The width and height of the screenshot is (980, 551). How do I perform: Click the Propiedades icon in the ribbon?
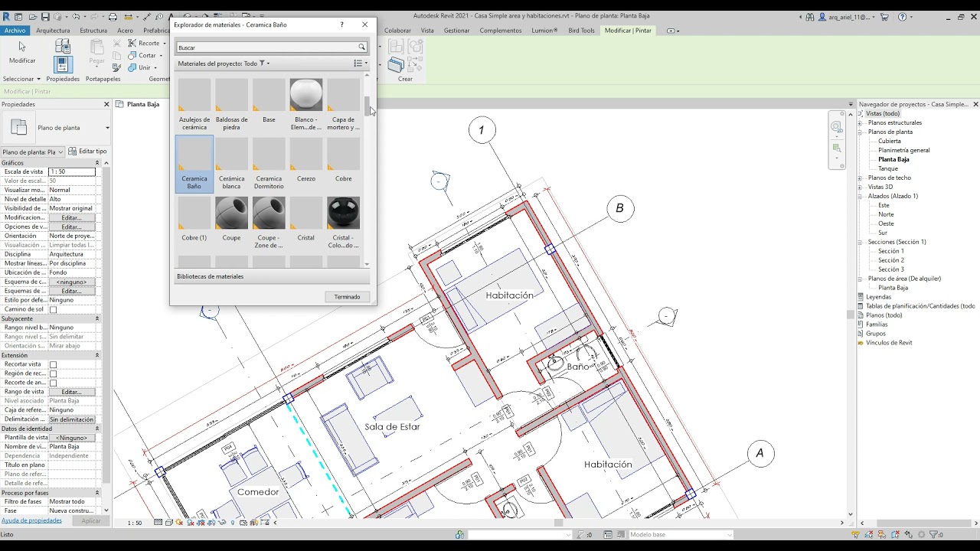pos(63,65)
